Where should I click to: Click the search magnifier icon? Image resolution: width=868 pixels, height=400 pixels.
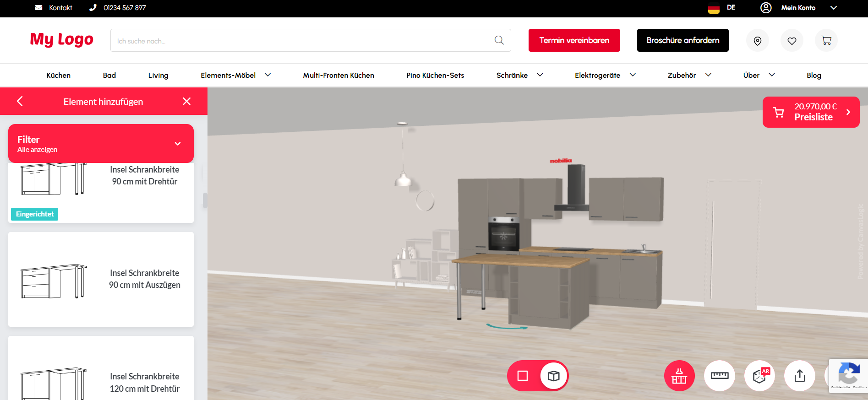click(499, 40)
